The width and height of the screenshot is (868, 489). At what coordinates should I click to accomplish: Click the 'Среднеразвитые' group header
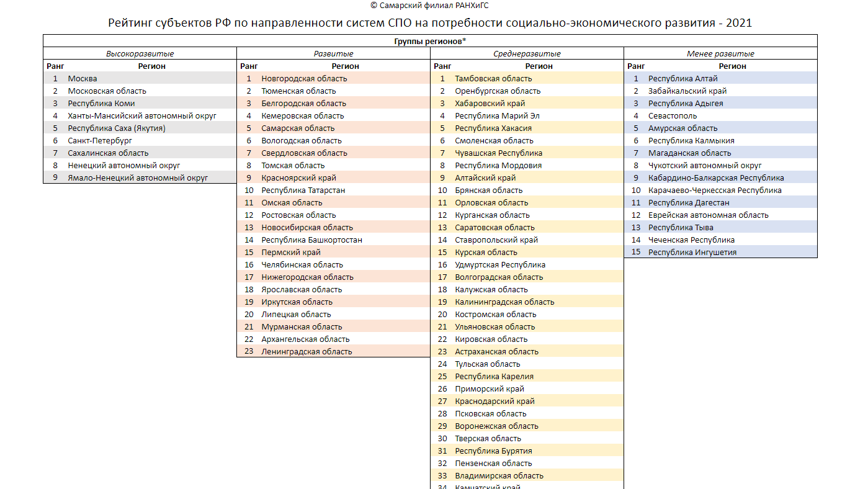pos(527,54)
